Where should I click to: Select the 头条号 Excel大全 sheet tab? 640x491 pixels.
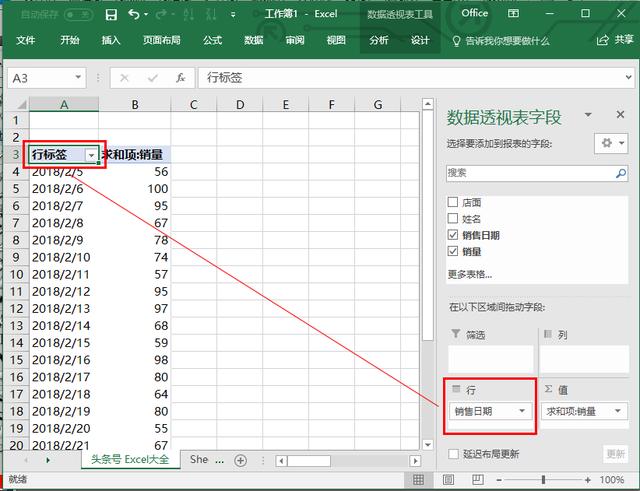click(130, 460)
